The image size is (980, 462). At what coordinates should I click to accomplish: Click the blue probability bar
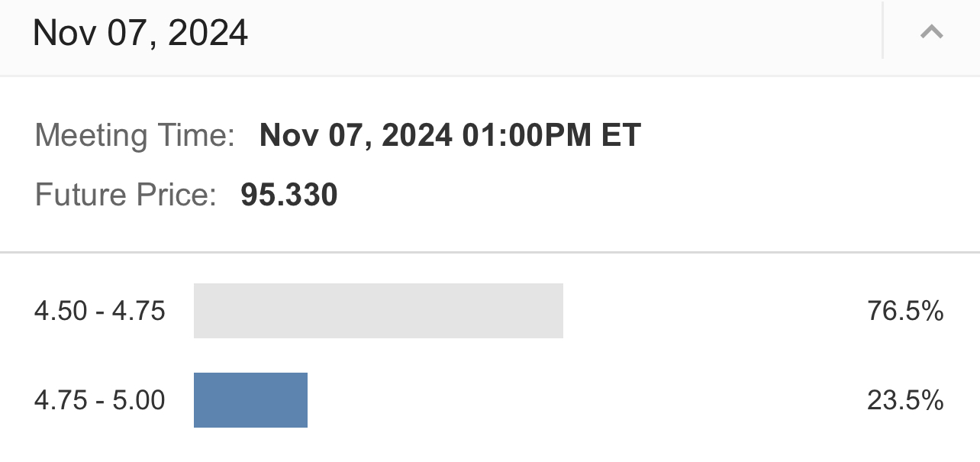coord(250,400)
